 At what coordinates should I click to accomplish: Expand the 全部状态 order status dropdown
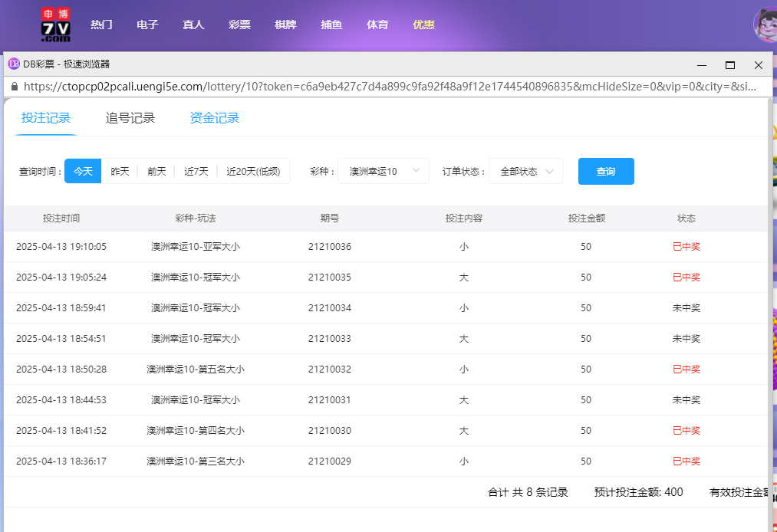525,171
